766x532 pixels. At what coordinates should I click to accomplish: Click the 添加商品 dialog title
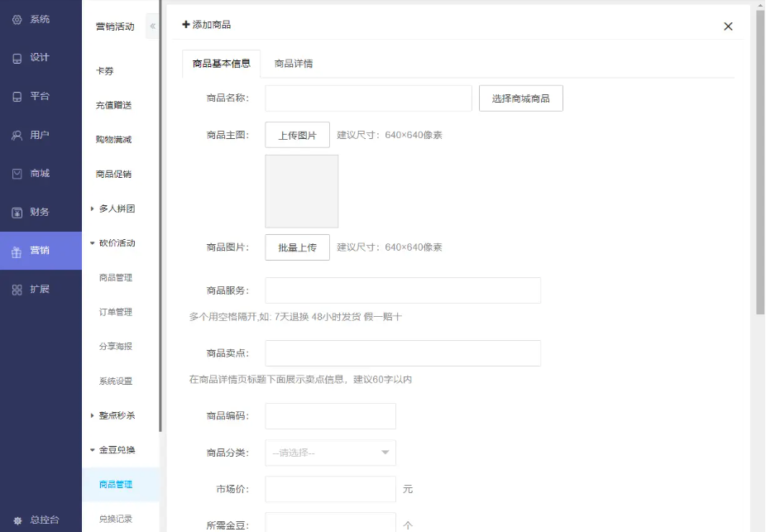tap(207, 25)
